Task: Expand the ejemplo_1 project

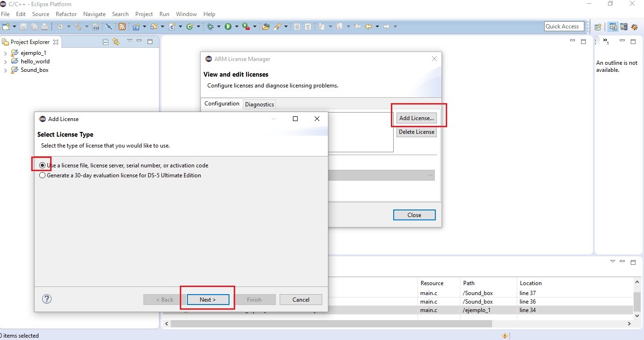Action: [5, 53]
